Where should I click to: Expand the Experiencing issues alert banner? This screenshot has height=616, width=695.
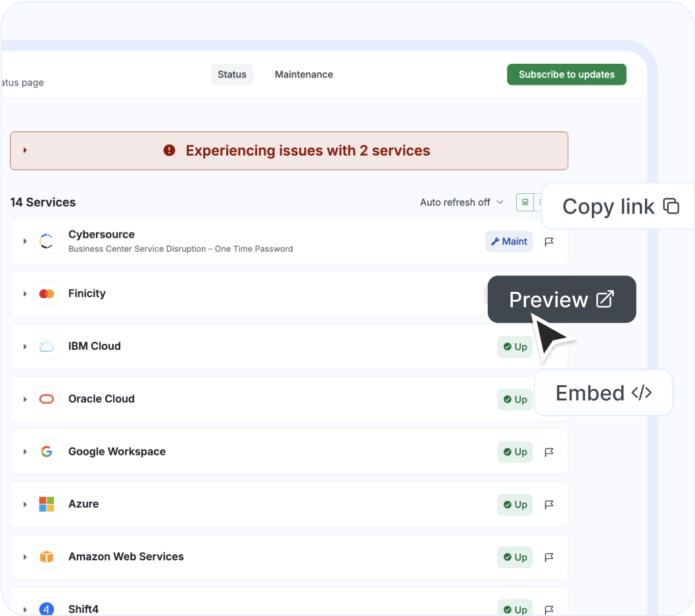25,151
